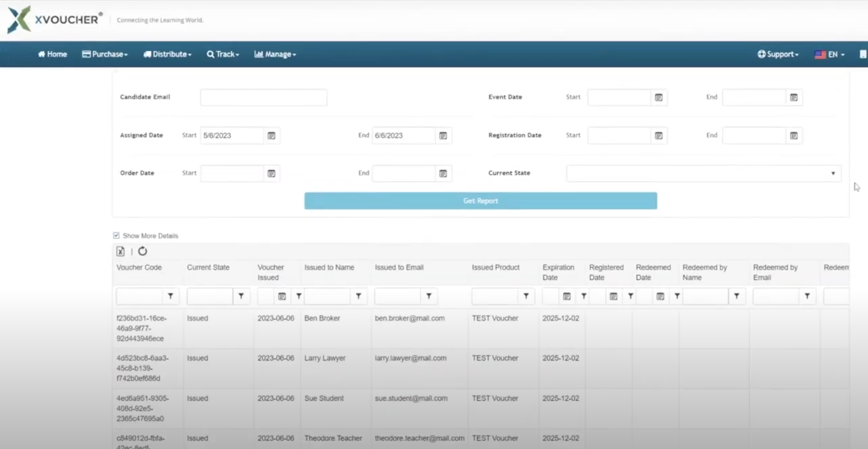The width and height of the screenshot is (868, 449).
Task: Open calendar for Registration Date End
Action: [x=793, y=136]
